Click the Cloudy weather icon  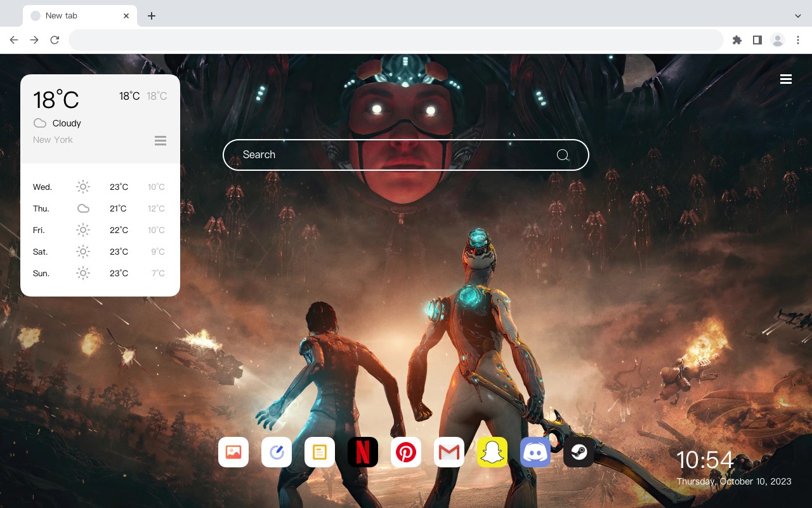coord(40,123)
